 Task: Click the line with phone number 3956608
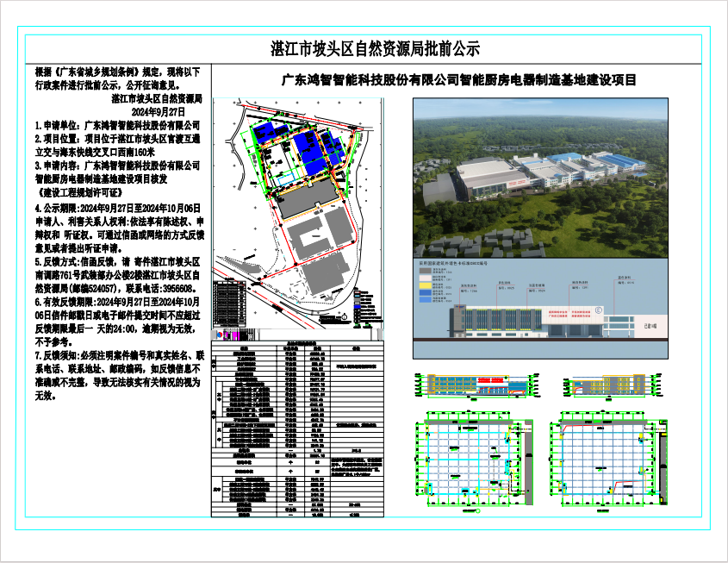pos(118,289)
